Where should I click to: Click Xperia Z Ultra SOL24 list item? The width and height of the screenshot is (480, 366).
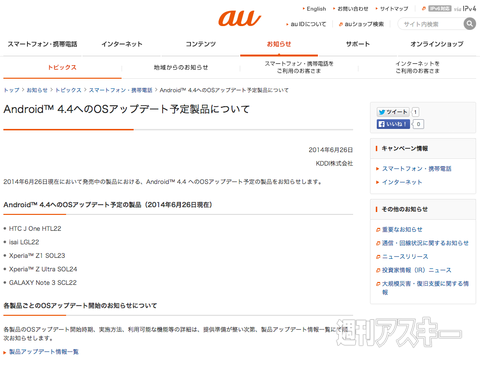pos(43,269)
